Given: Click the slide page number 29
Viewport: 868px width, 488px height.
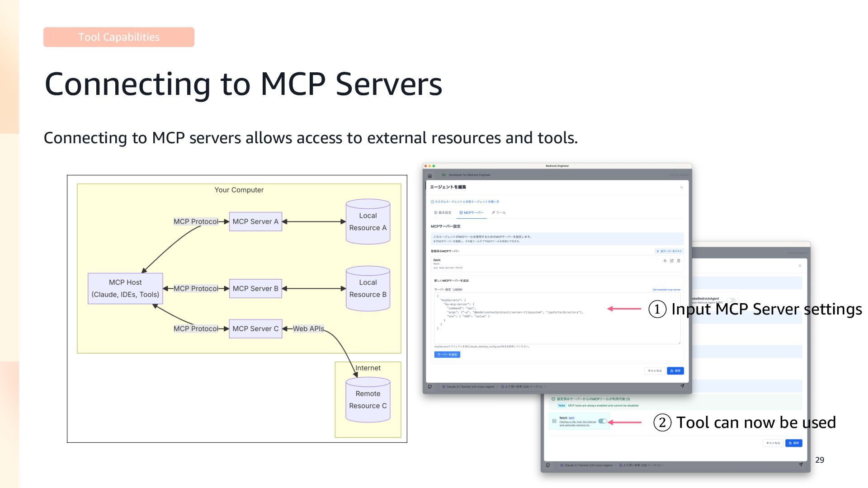Looking at the screenshot, I should (x=820, y=460).
